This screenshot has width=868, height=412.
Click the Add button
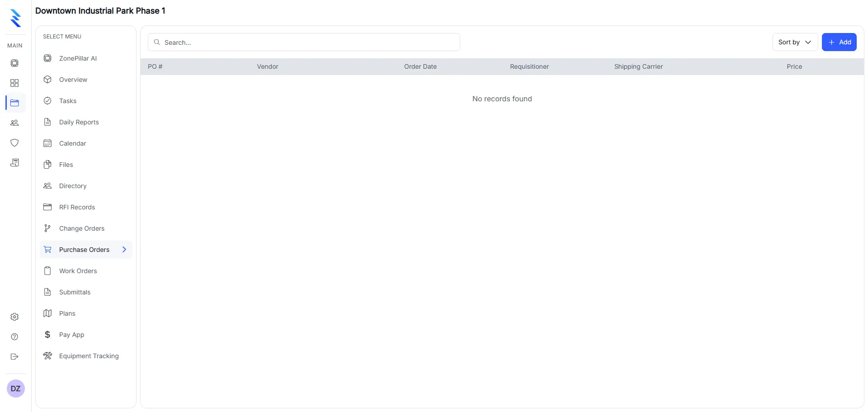(839, 42)
